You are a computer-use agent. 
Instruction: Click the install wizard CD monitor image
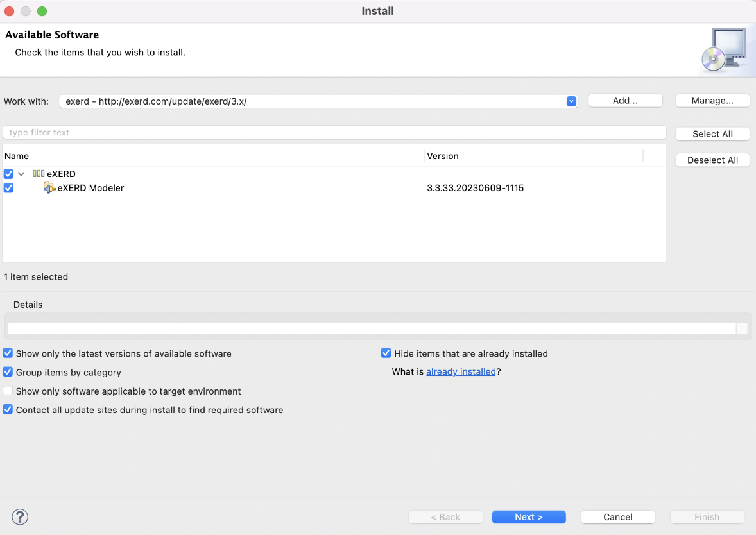pyautogui.click(x=725, y=49)
